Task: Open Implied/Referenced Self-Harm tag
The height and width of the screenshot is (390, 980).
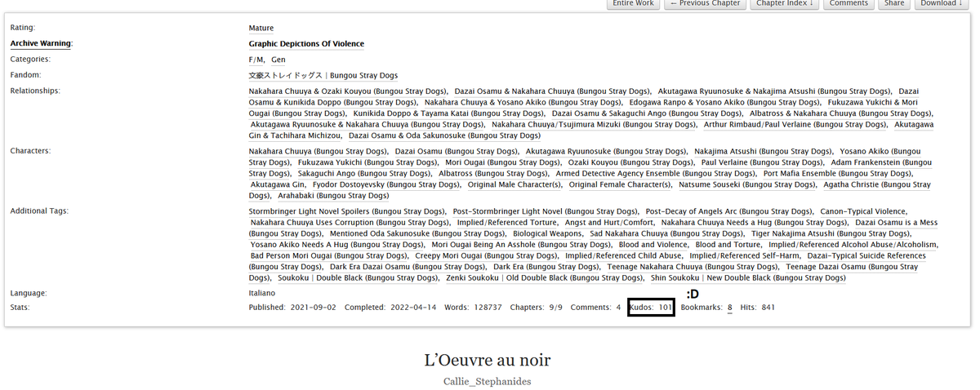Action: 745,255
